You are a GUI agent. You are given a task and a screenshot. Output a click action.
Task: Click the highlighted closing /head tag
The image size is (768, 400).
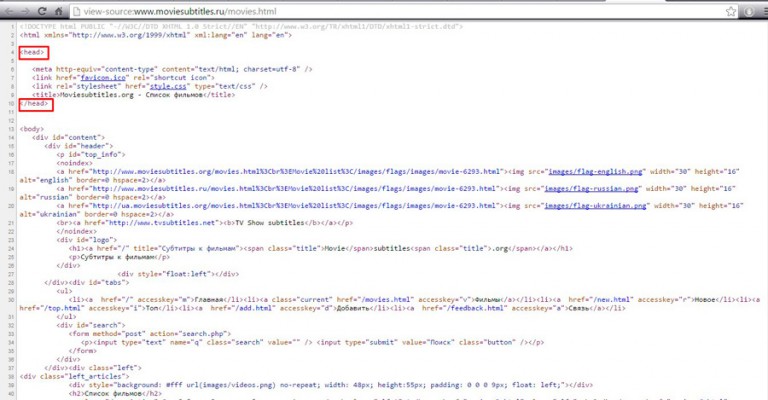click(35, 103)
